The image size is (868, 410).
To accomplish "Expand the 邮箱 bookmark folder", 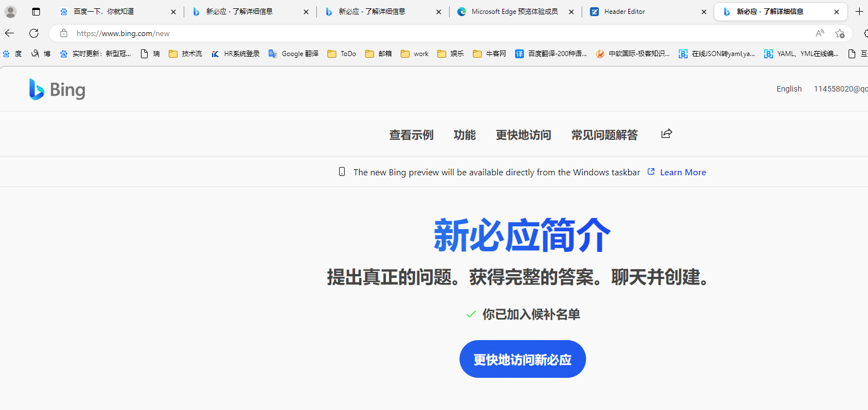I will point(379,54).
